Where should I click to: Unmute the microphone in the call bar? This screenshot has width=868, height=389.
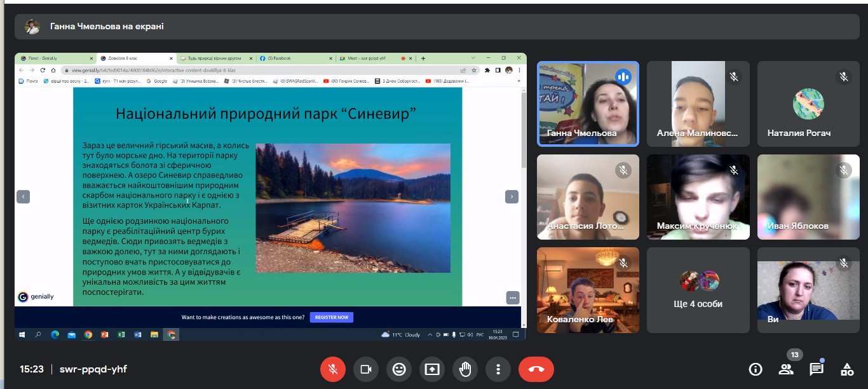click(x=332, y=369)
